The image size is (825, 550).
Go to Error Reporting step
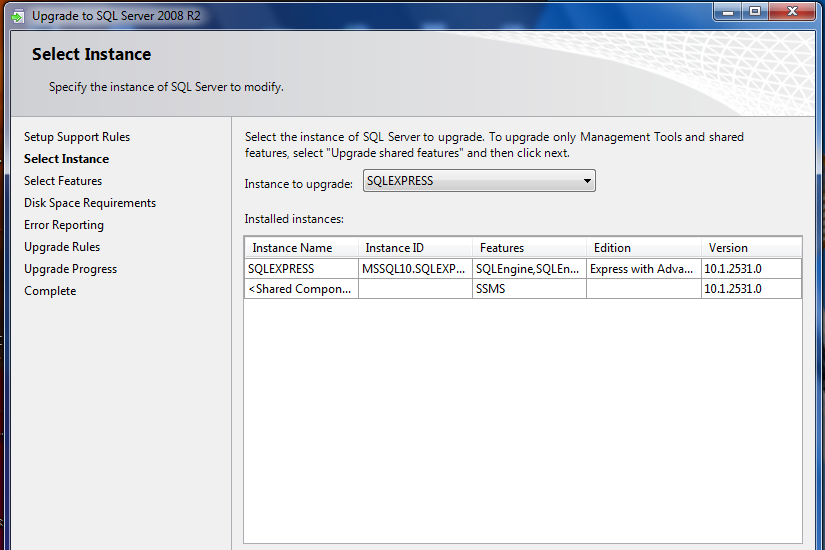64,225
